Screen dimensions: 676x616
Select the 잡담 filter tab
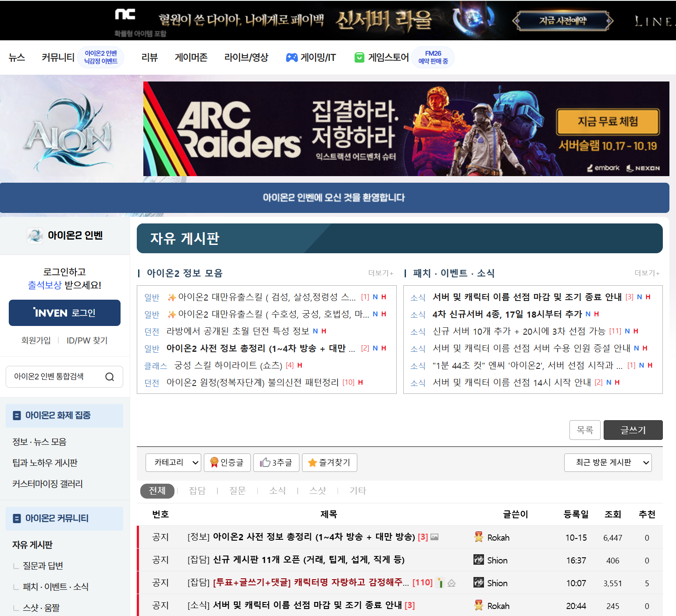197,491
